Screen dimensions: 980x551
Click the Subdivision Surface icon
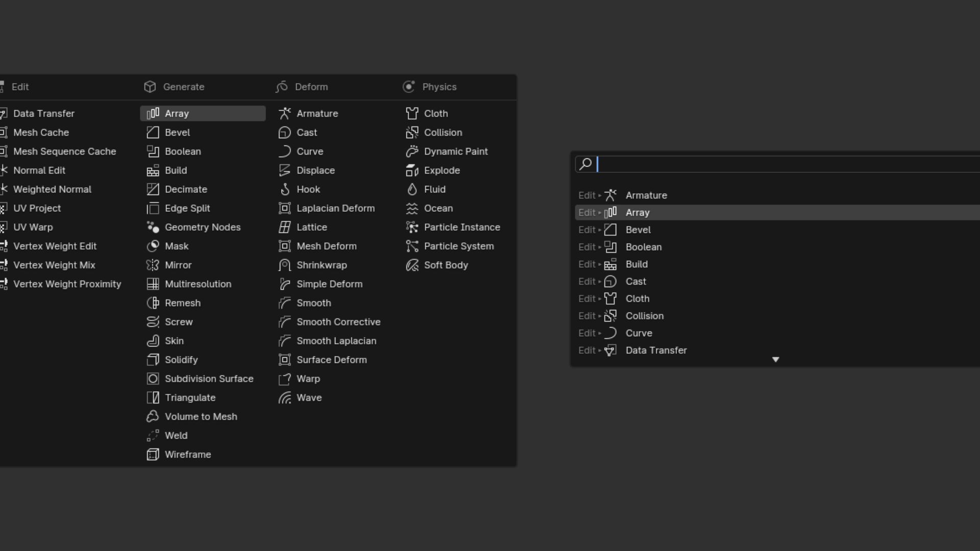click(x=153, y=379)
